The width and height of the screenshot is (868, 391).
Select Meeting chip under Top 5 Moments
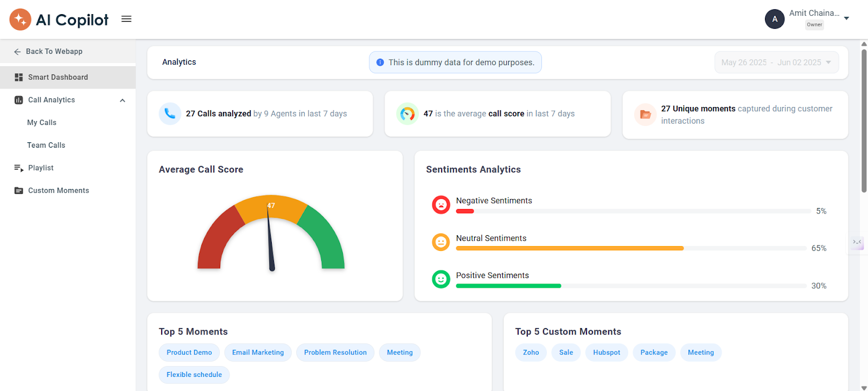tap(400, 352)
